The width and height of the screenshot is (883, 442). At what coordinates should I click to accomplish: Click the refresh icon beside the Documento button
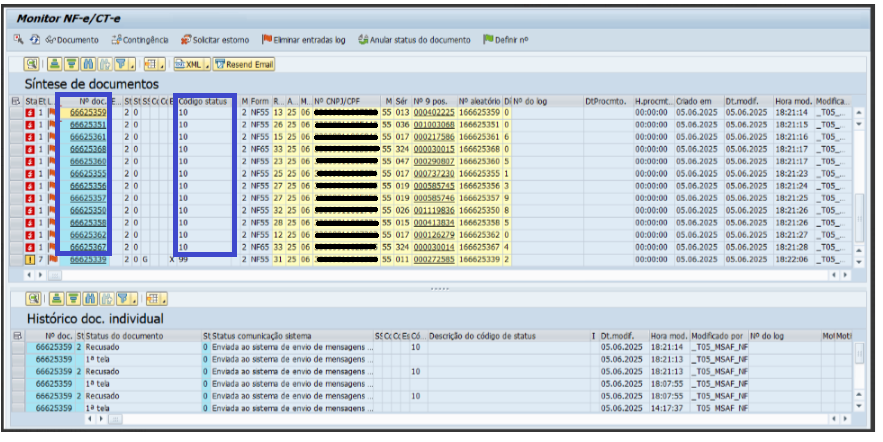(x=34, y=39)
